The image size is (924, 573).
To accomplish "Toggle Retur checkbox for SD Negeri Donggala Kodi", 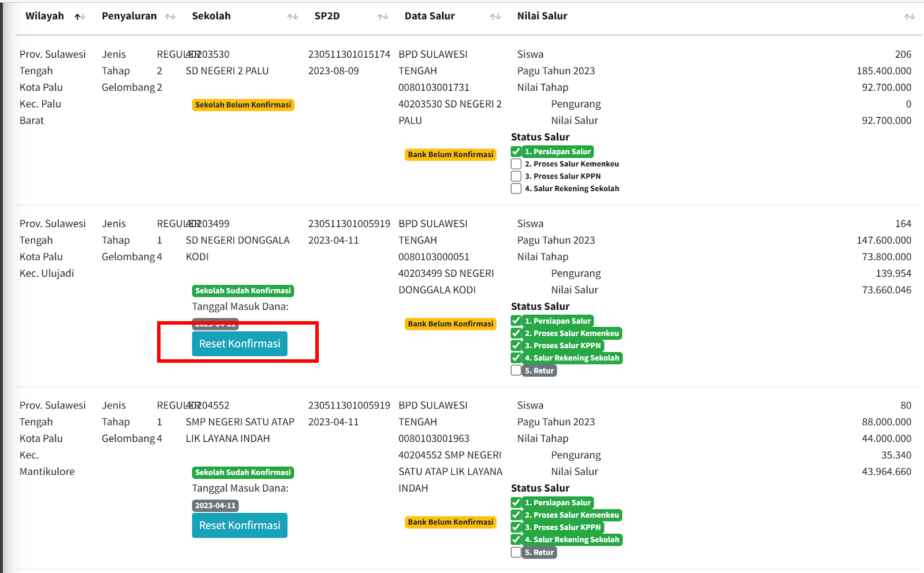I will pos(516,370).
